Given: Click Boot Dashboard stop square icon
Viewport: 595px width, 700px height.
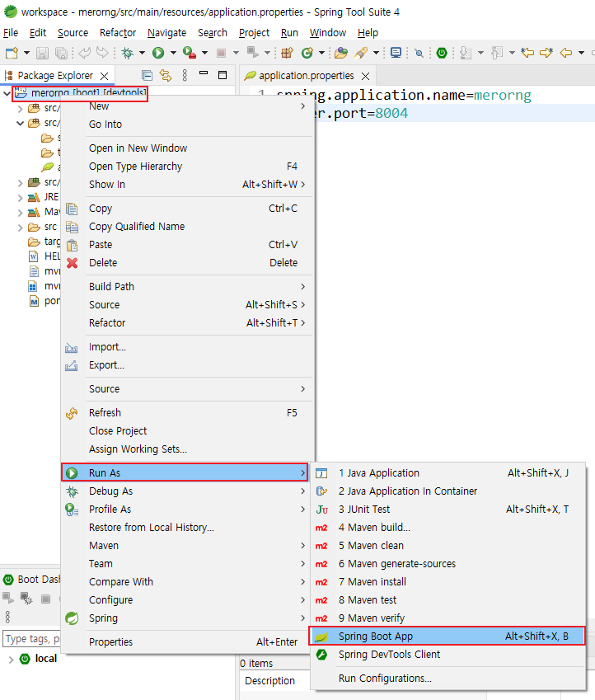Looking at the screenshot, I should coord(45,599).
